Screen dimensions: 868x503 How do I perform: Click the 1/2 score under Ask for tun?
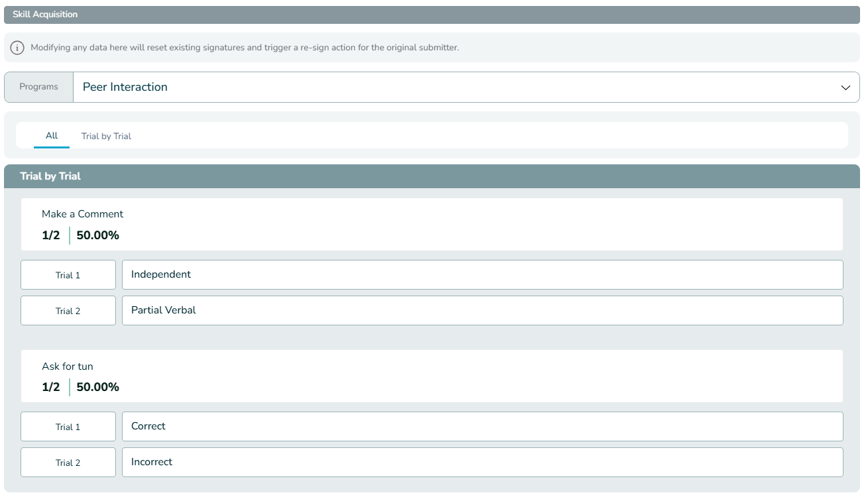tap(51, 387)
